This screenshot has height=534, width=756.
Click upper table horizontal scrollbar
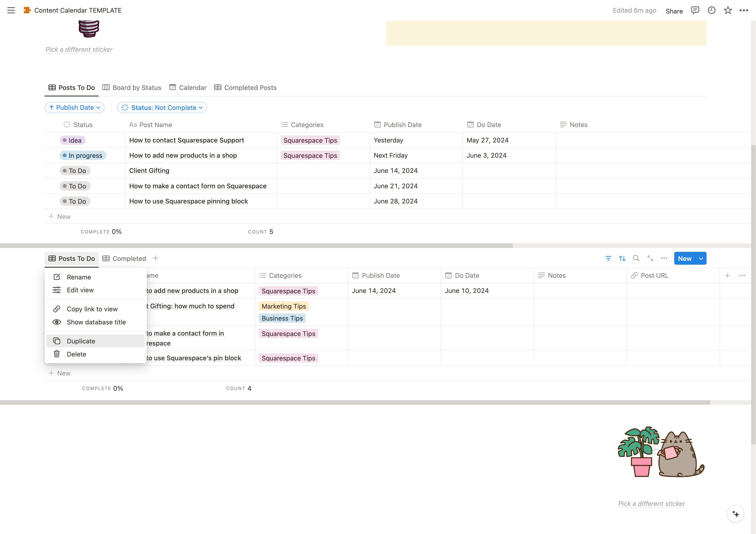click(x=256, y=246)
